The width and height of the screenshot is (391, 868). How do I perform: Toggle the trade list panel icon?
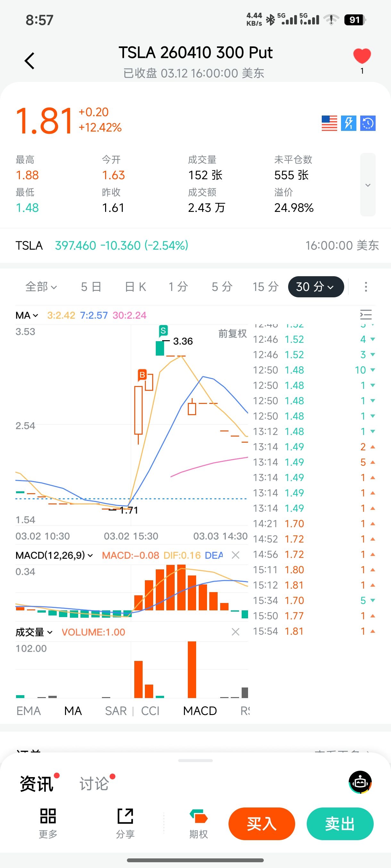(x=366, y=315)
